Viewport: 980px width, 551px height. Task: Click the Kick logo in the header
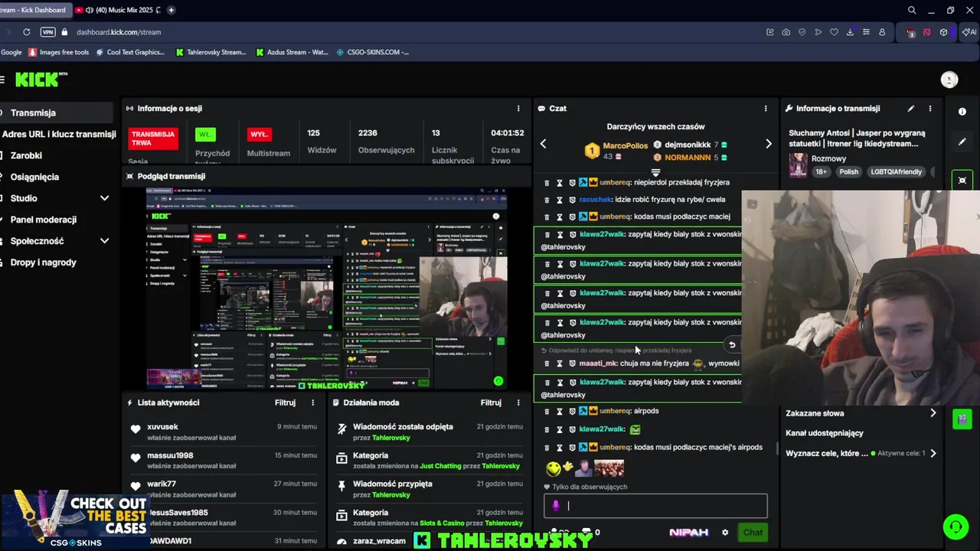[41, 80]
